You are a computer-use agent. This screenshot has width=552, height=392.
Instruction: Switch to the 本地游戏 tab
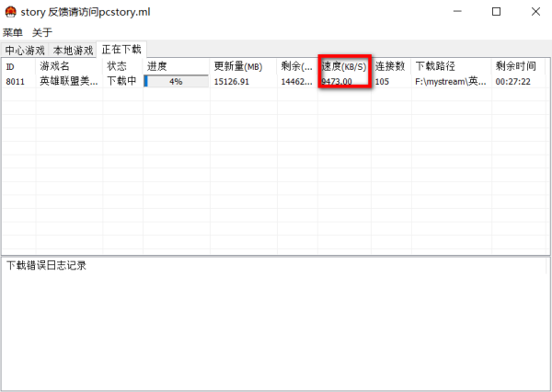click(73, 50)
